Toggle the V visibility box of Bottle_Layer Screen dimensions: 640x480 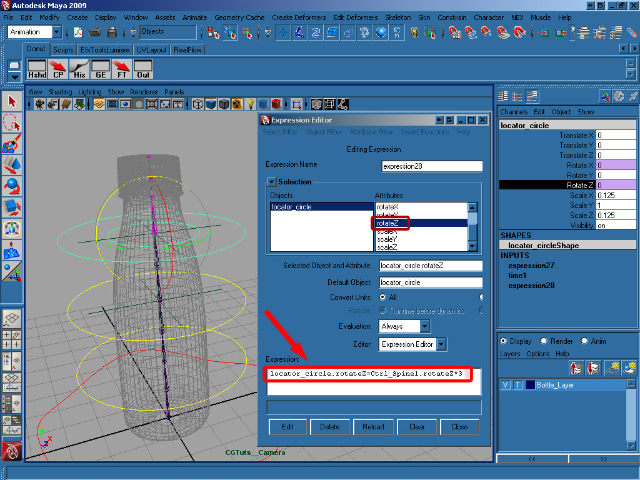pos(505,385)
